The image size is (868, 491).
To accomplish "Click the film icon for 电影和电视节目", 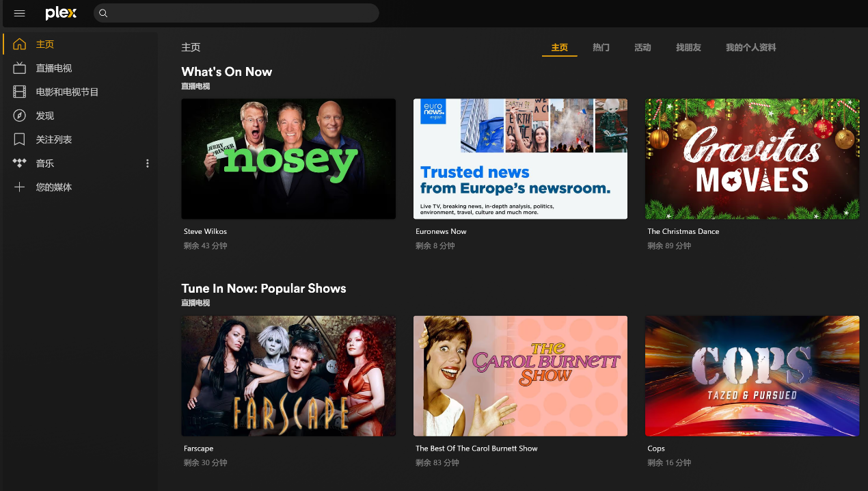I will tap(20, 92).
